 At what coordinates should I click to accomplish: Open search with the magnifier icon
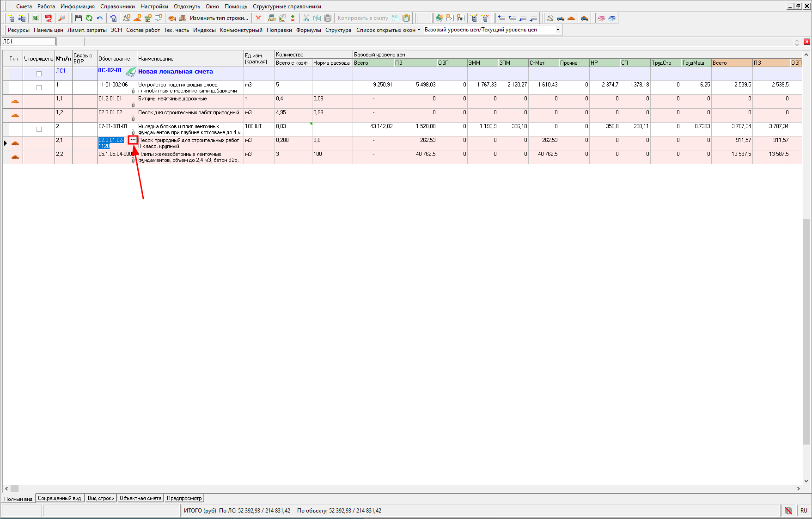click(x=61, y=18)
